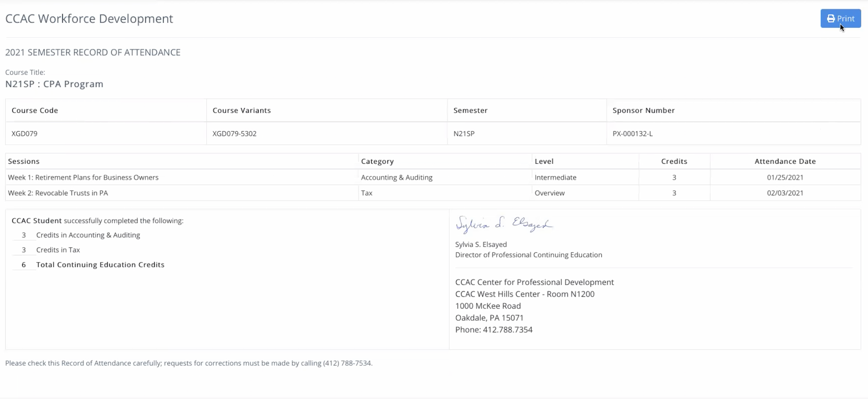
Task: Click the Phone: 412.788.7354 text
Action: (x=494, y=330)
